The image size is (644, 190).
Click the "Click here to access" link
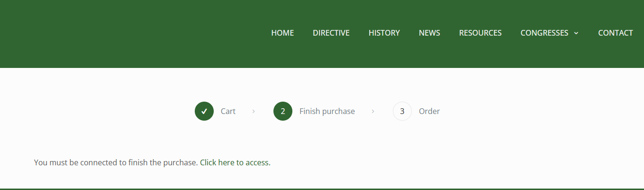coord(235,162)
